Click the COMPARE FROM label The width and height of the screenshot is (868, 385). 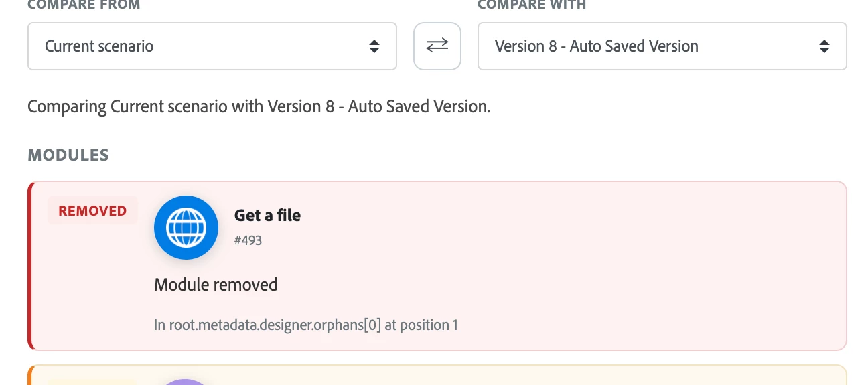coord(84,5)
